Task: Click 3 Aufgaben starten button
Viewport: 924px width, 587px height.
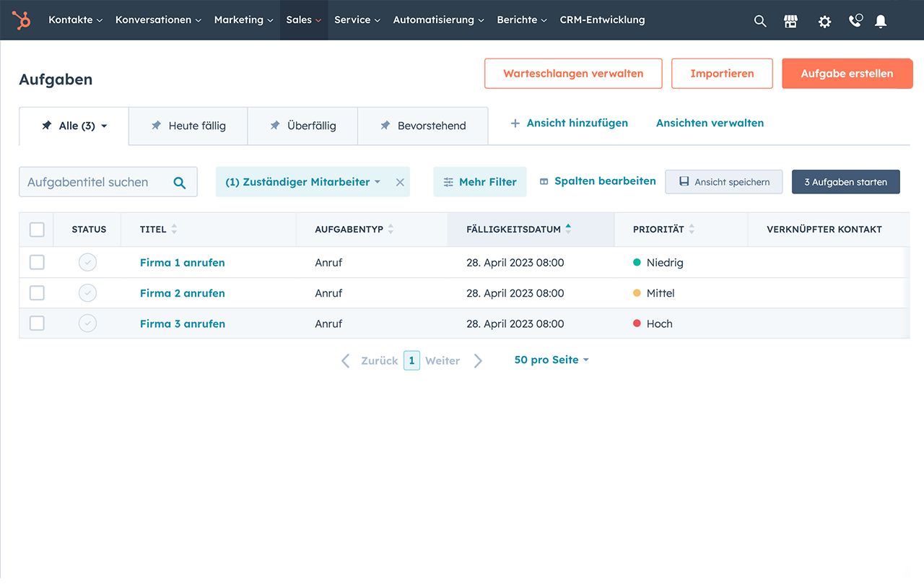Action: [846, 182]
